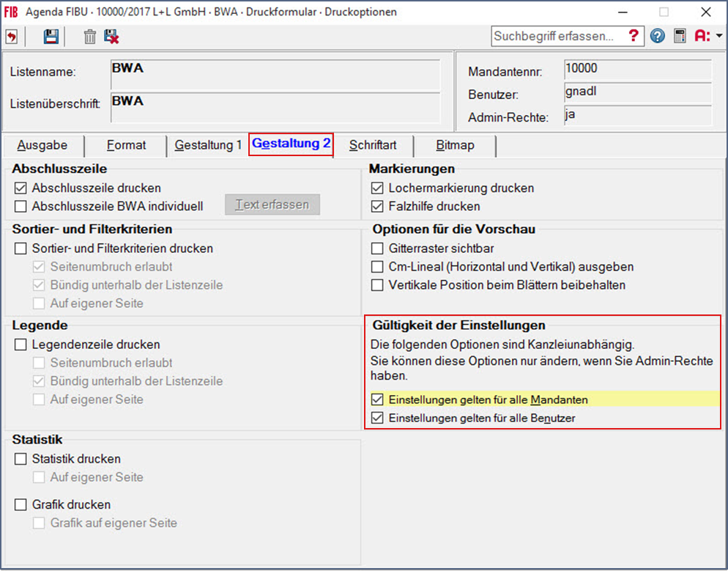
Task: Click the red back arrow icon
Action: pyautogui.click(x=12, y=36)
